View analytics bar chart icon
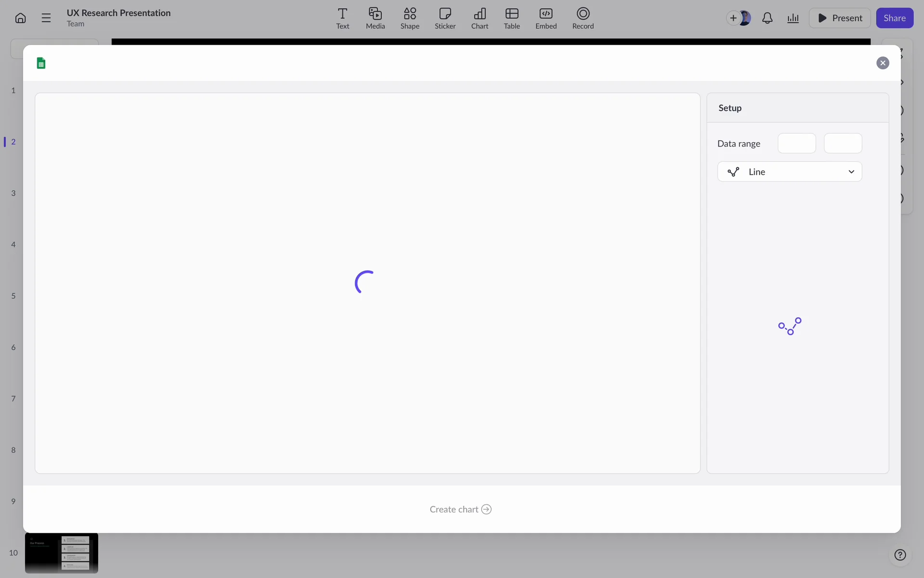Image resolution: width=924 pixels, height=578 pixels. point(793,18)
